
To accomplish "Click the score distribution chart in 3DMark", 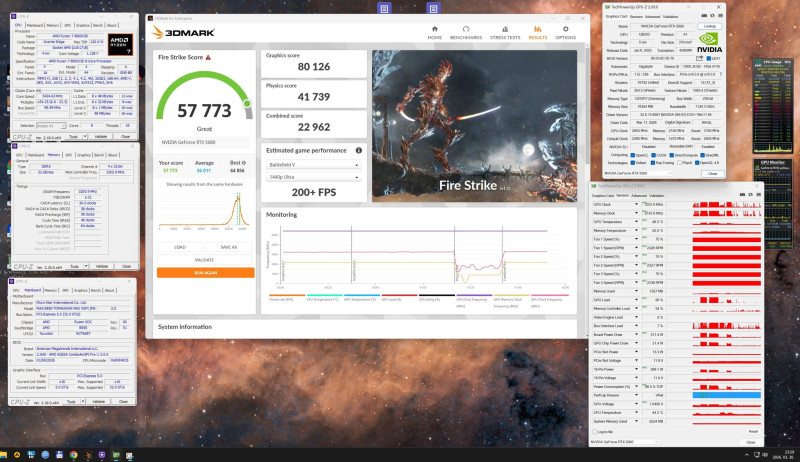I will (x=204, y=210).
